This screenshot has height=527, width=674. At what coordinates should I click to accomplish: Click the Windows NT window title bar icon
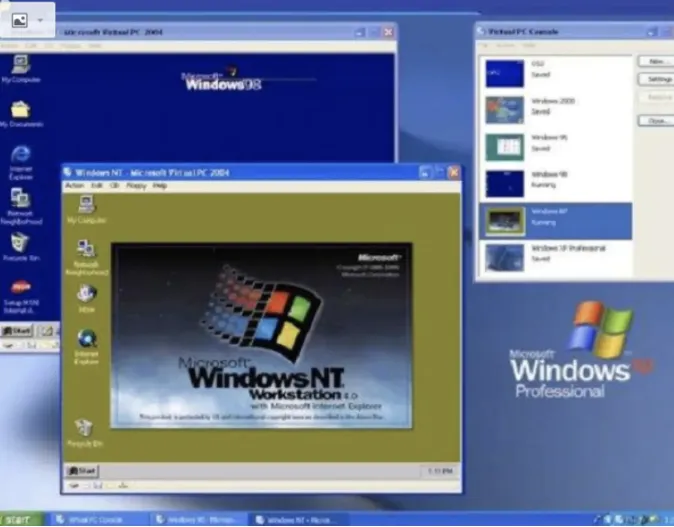pyautogui.click(x=67, y=172)
